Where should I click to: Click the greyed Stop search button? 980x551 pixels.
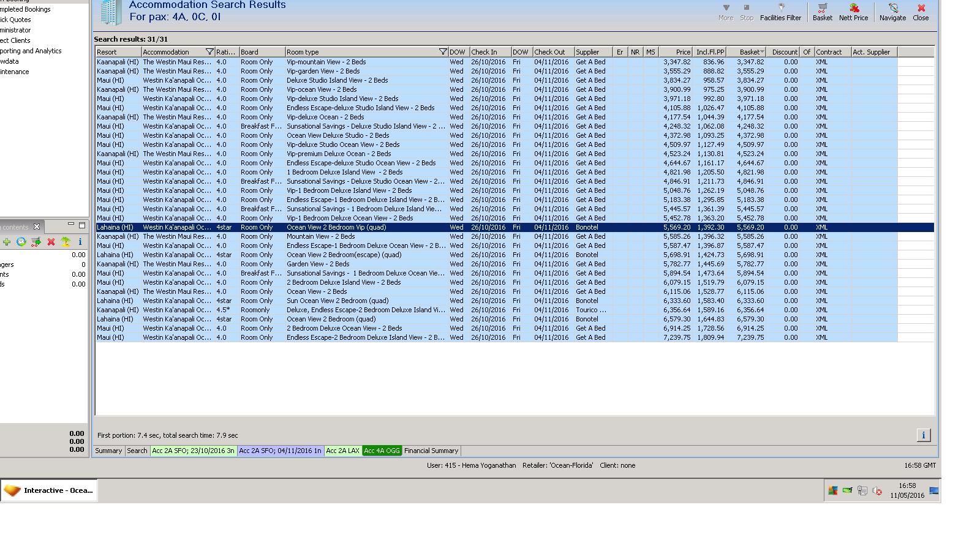pos(747,12)
